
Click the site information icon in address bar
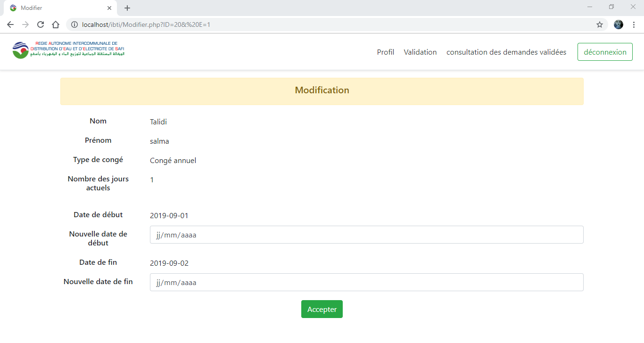click(x=74, y=24)
